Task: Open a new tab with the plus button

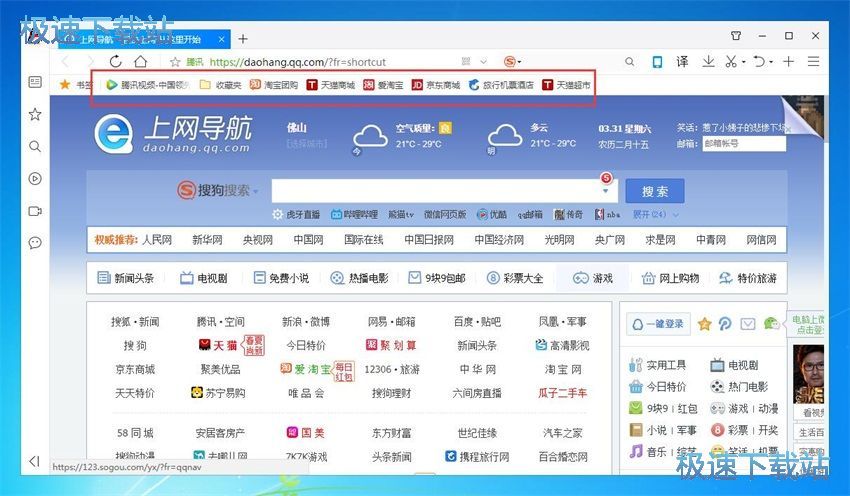Action: 243,39
